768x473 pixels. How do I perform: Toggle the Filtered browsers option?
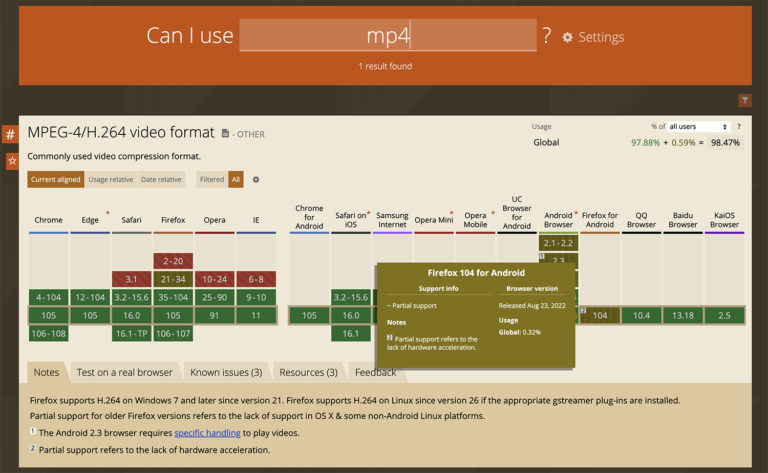211,180
